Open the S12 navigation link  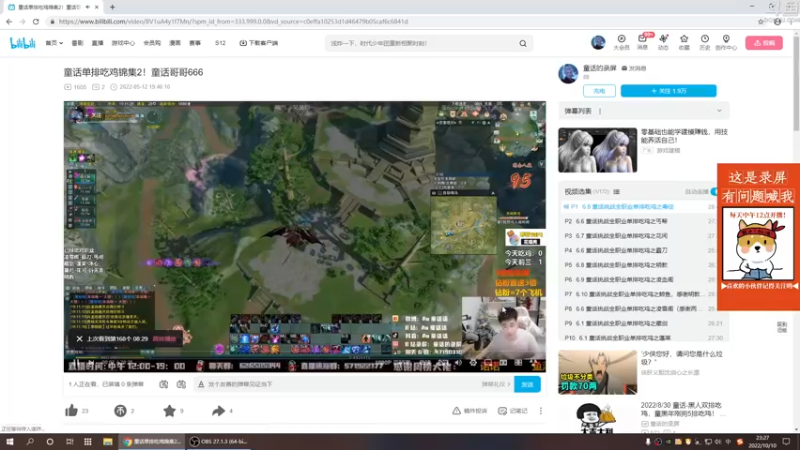pos(220,43)
